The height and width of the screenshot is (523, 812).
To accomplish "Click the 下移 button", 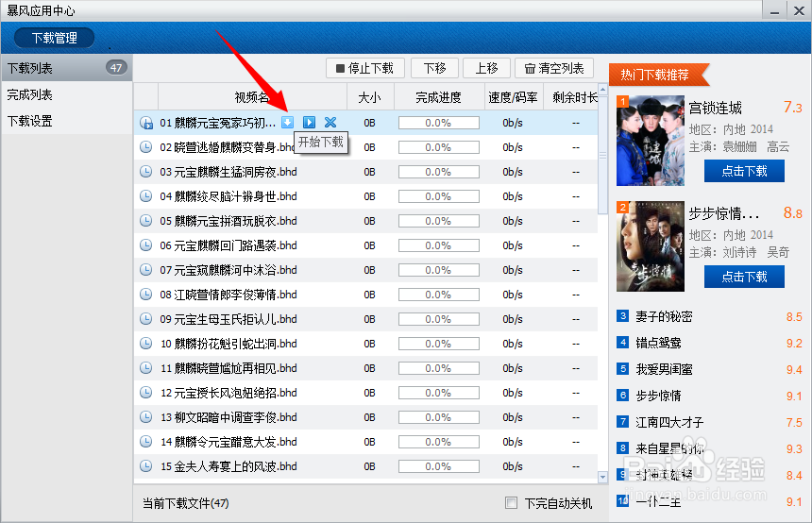I will click(x=435, y=68).
